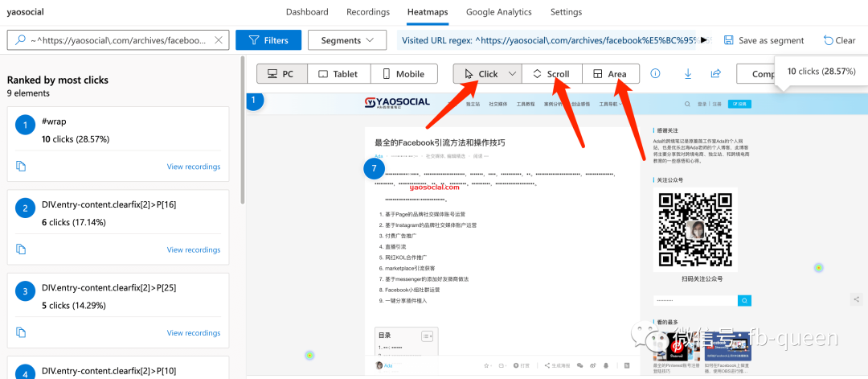Viewport: 868px width, 379px height.
Task: Copy selector icon on P[25] card
Action: (21, 332)
